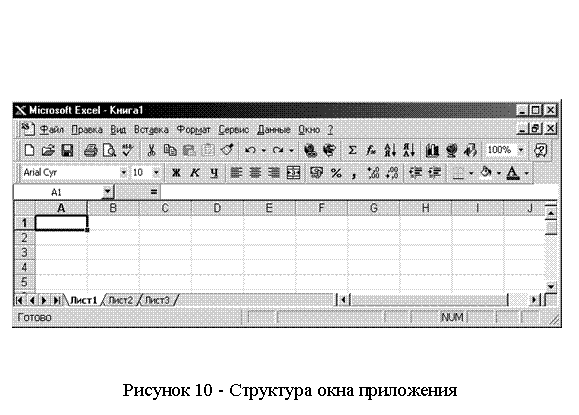Toggle italic formatting (К)
The width and height of the screenshot is (579, 415).
[195, 172]
